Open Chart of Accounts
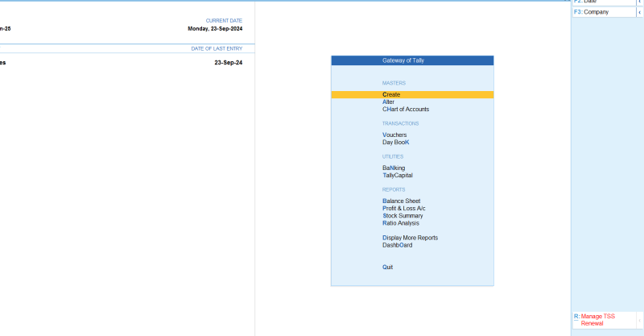This screenshot has height=336, width=644. tap(406, 110)
